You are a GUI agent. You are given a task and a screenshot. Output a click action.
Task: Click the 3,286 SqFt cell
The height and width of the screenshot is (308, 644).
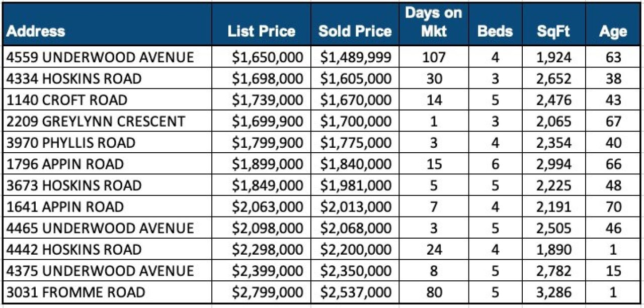[553, 292]
